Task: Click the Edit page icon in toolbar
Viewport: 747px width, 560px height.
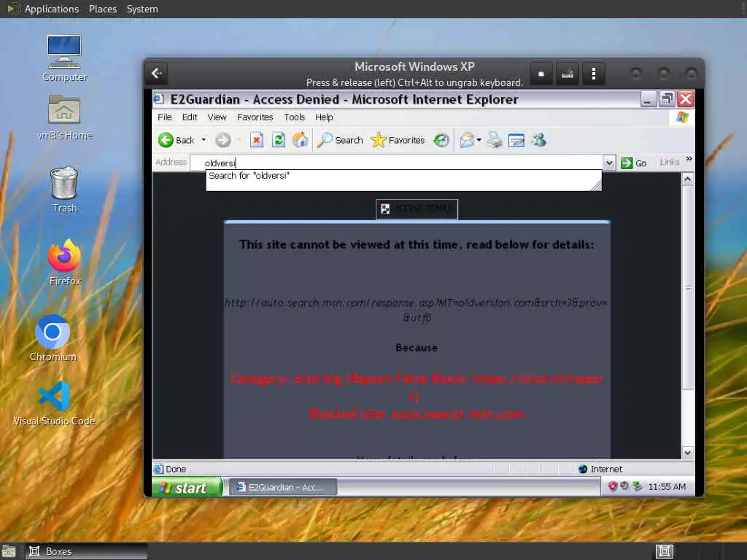Action: (x=516, y=140)
